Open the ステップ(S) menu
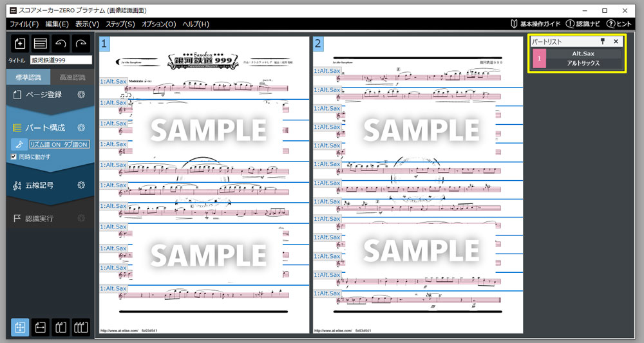The image size is (644, 343). coord(120,24)
